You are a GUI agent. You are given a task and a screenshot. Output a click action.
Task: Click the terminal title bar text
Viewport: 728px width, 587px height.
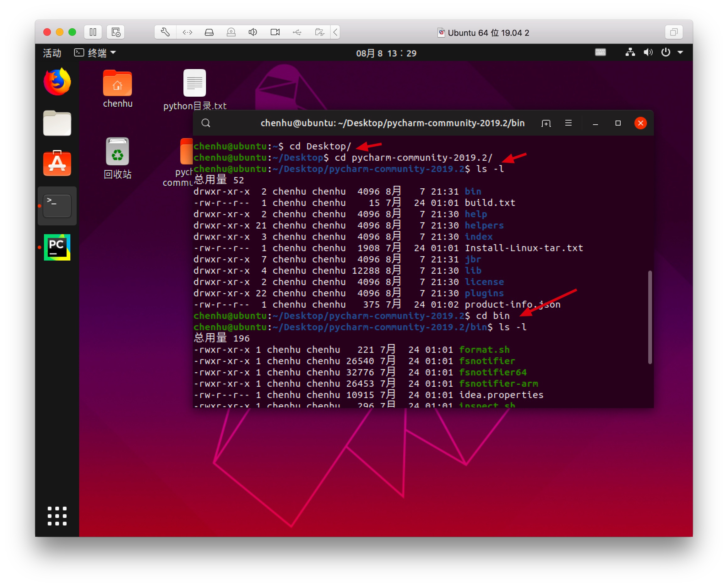point(392,123)
